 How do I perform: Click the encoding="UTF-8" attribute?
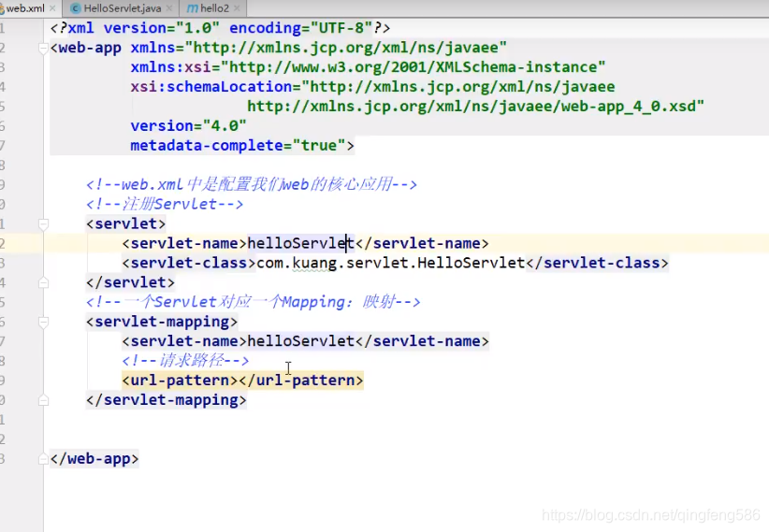point(300,28)
